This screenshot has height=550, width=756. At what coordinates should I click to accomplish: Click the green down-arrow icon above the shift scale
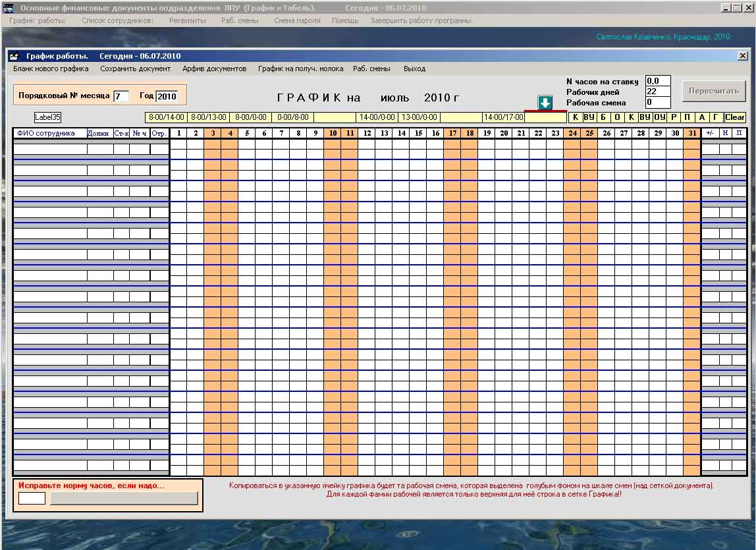pos(545,102)
